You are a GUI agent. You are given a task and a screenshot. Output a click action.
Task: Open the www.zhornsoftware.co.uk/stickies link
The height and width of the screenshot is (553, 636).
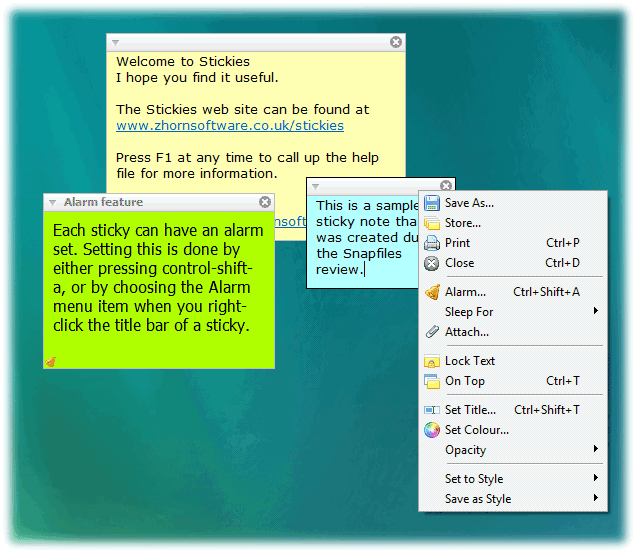pos(230,126)
